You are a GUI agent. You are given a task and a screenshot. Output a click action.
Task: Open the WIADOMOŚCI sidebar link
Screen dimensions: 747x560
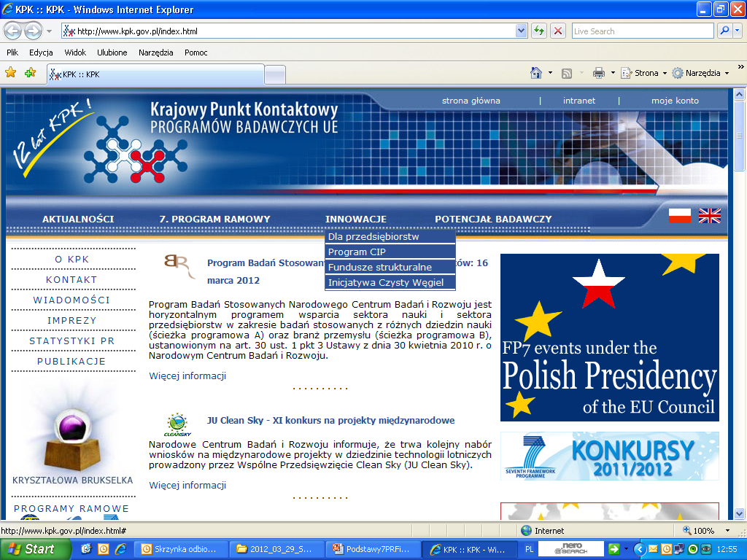point(71,300)
